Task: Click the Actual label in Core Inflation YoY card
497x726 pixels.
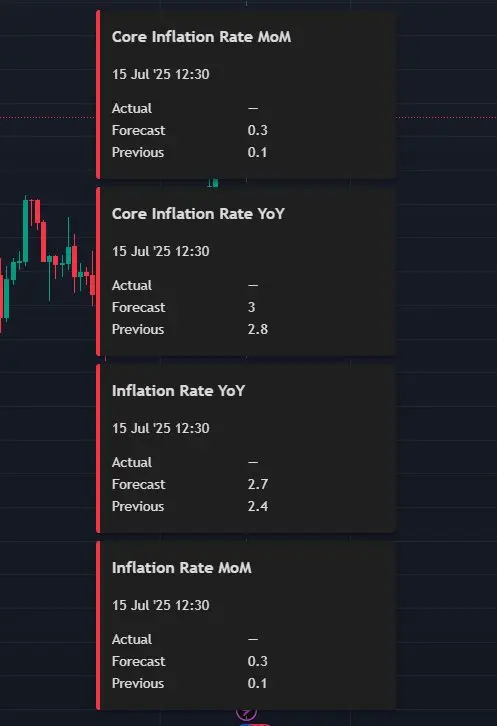Action: (x=132, y=286)
